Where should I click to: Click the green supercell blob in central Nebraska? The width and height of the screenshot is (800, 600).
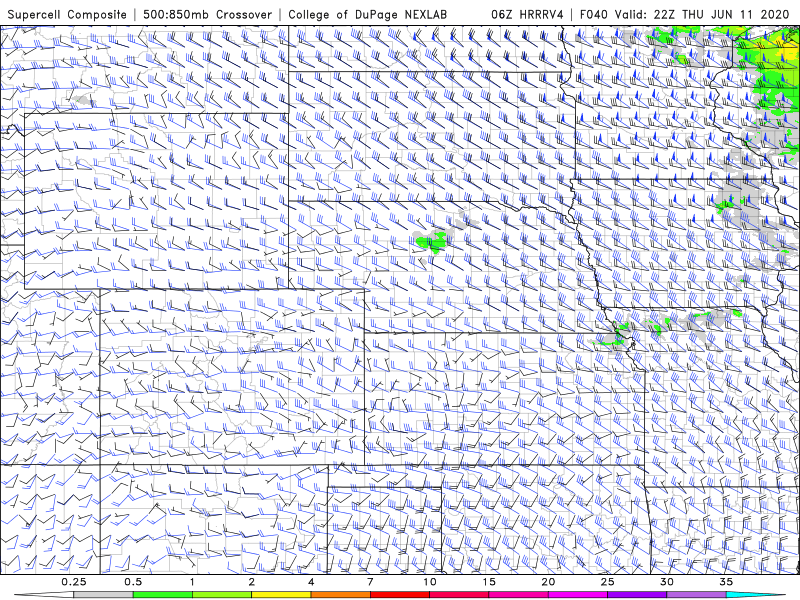(432, 242)
